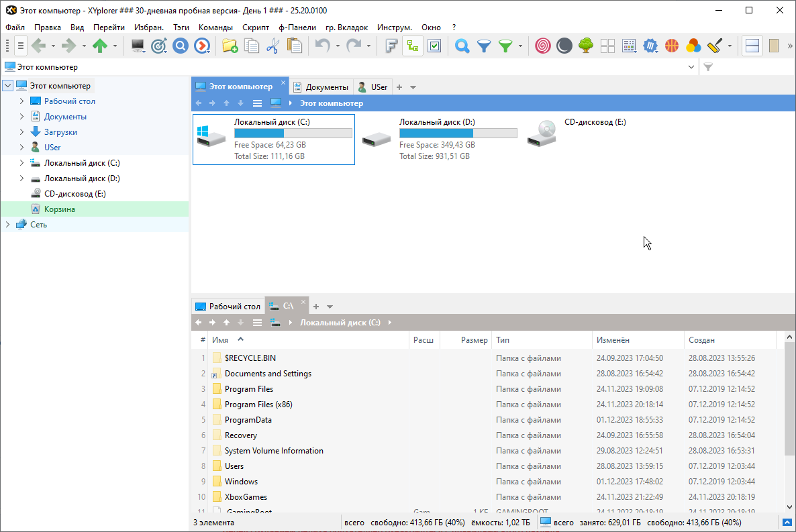Click the colored grid toolbar icon
This screenshot has height=532, width=796.
pos(629,46)
